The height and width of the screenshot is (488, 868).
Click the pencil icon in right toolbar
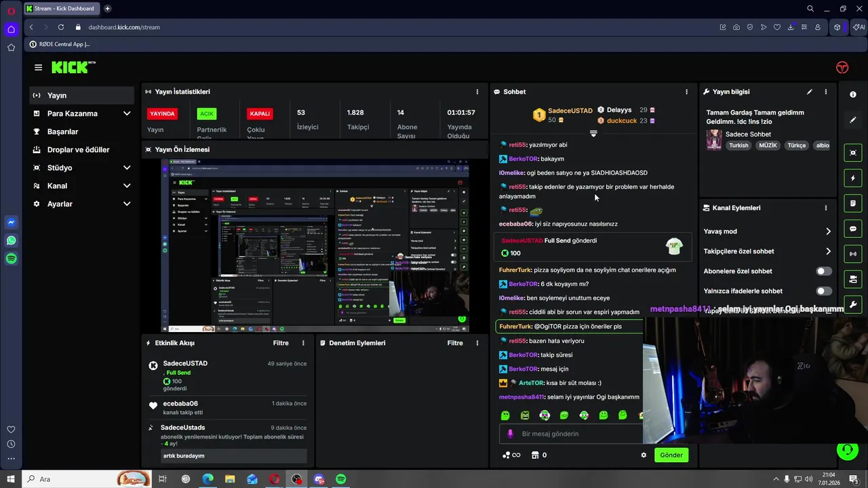tap(853, 120)
